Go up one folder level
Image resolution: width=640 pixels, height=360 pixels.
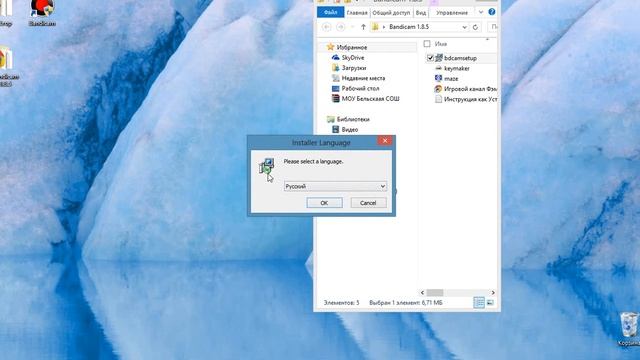click(363, 27)
